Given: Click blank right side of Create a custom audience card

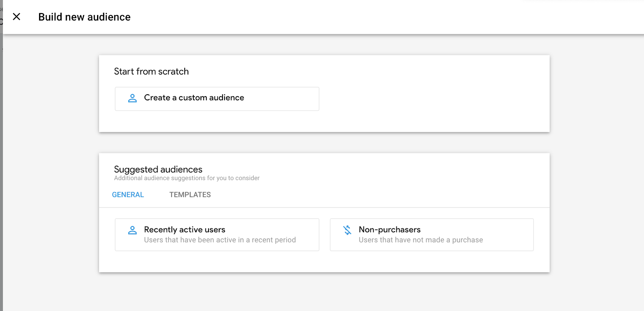Looking at the screenshot, I should [x=290, y=99].
